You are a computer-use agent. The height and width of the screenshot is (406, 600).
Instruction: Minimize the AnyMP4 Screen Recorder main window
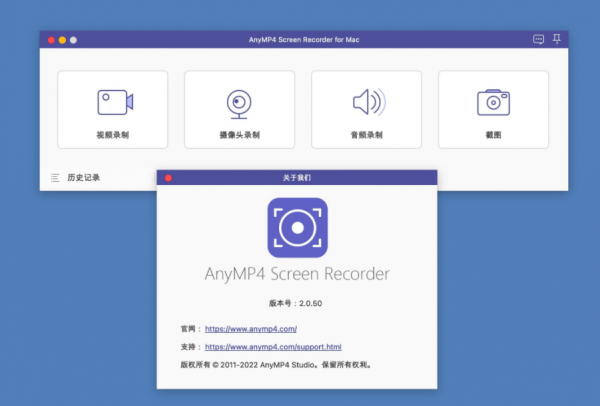(62, 40)
